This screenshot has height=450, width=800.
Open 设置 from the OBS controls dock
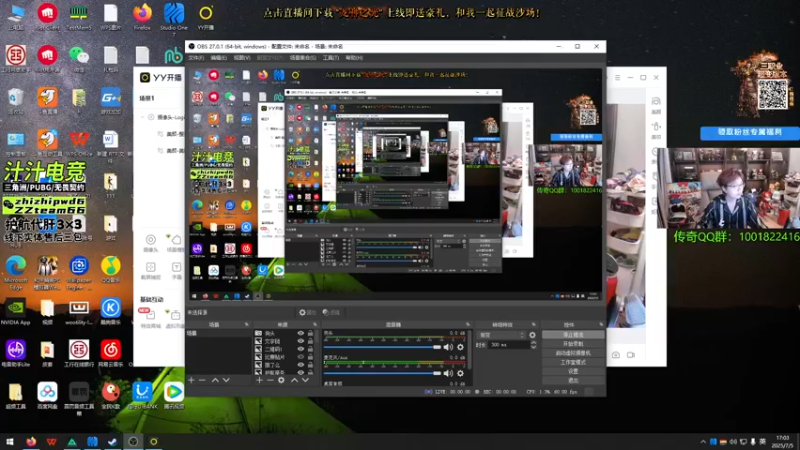coord(573,371)
